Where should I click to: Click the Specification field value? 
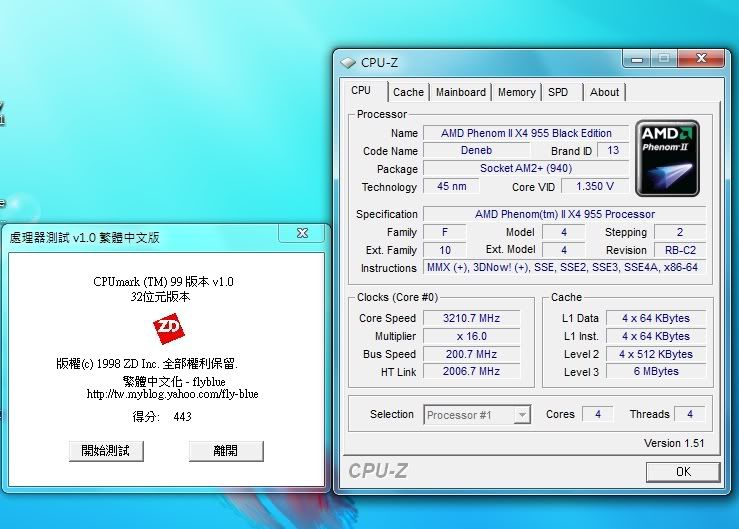pos(565,214)
